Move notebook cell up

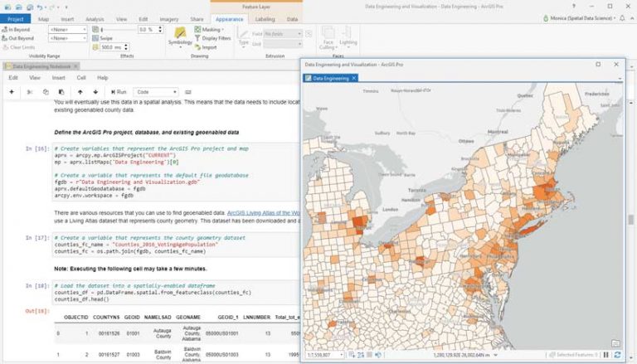pyautogui.click(x=80, y=92)
